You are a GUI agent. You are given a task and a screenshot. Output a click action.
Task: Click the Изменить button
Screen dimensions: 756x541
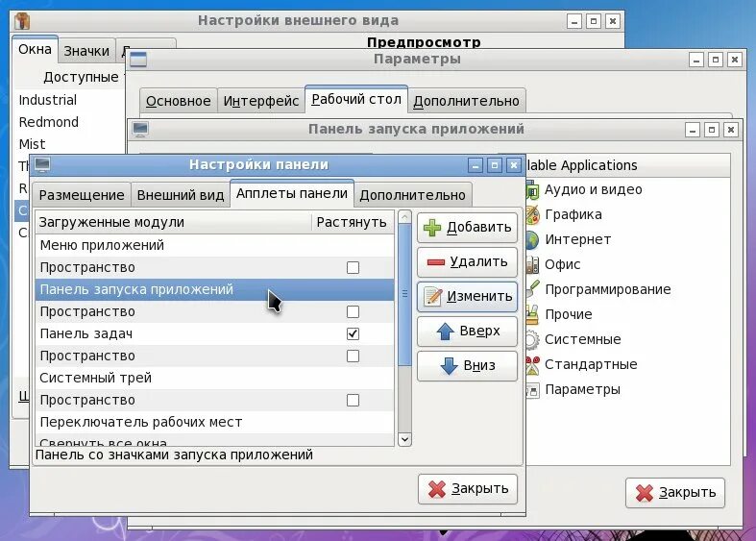pyautogui.click(x=467, y=296)
